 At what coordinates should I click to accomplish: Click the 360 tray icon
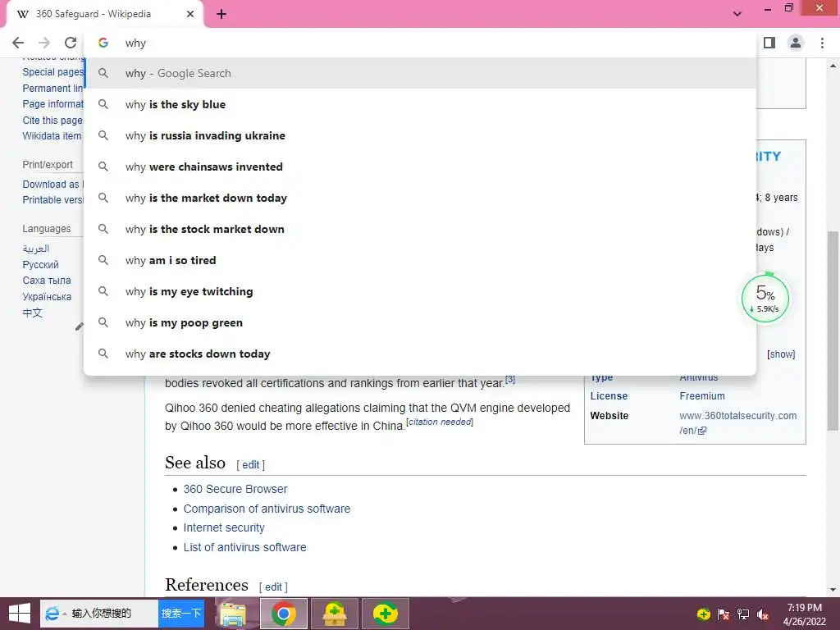click(703, 614)
